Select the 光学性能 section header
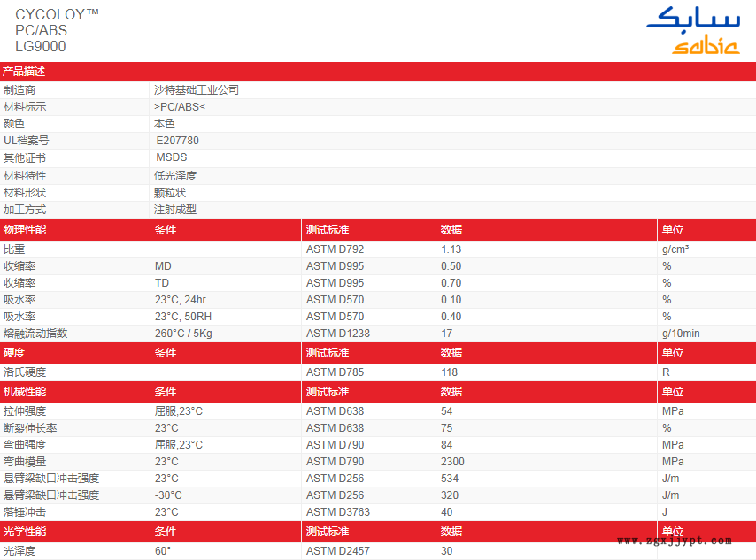 [x=25, y=532]
